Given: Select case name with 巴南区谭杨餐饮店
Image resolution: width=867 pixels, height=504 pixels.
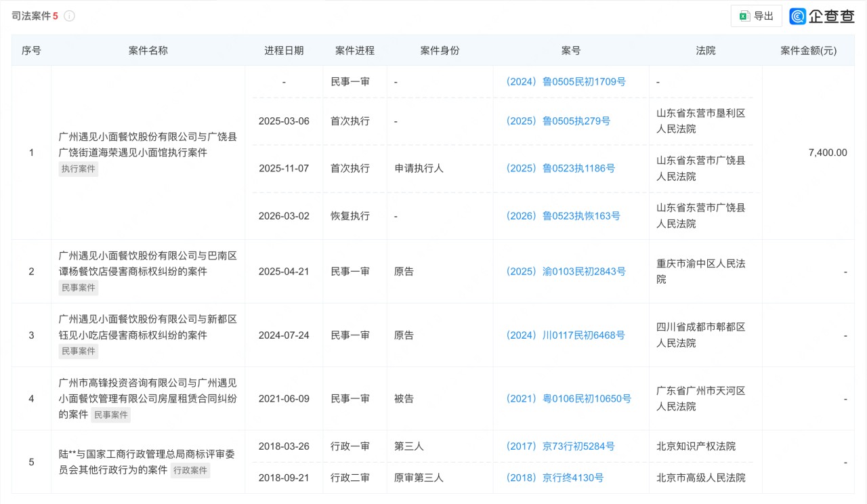Looking at the screenshot, I should pyautogui.click(x=148, y=264).
